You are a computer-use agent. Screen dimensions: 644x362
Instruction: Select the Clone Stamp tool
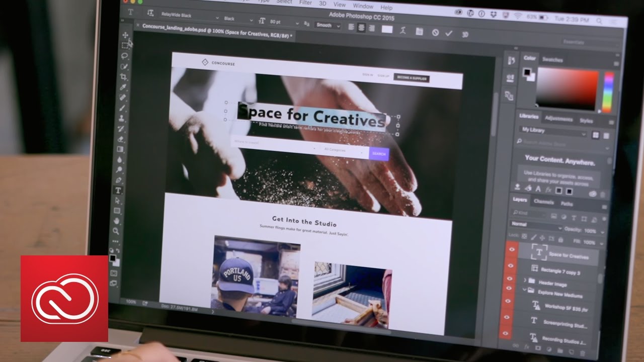[x=122, y=119]
